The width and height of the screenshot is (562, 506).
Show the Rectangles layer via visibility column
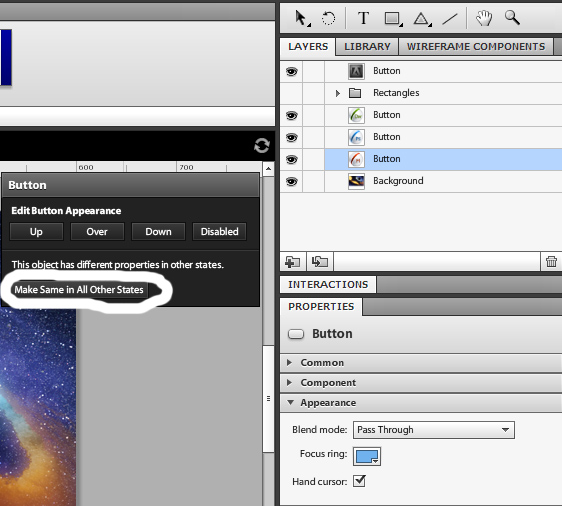coord(291,94)
